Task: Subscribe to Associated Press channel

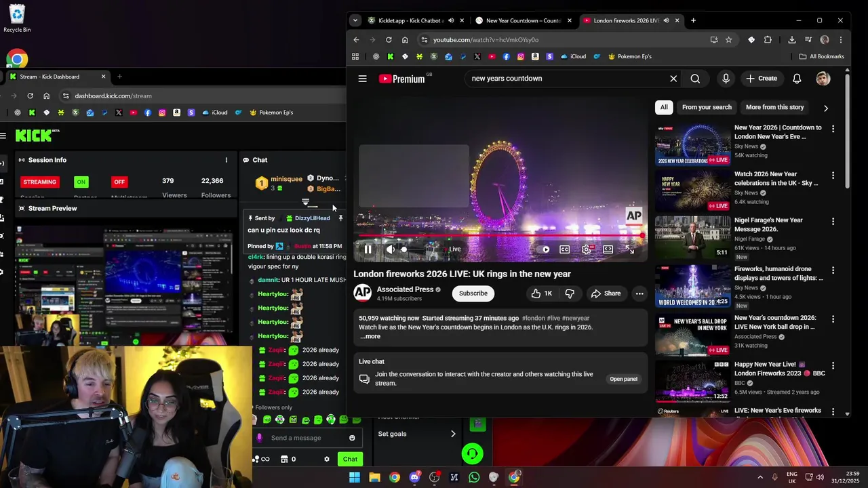Action: (473, 293)
